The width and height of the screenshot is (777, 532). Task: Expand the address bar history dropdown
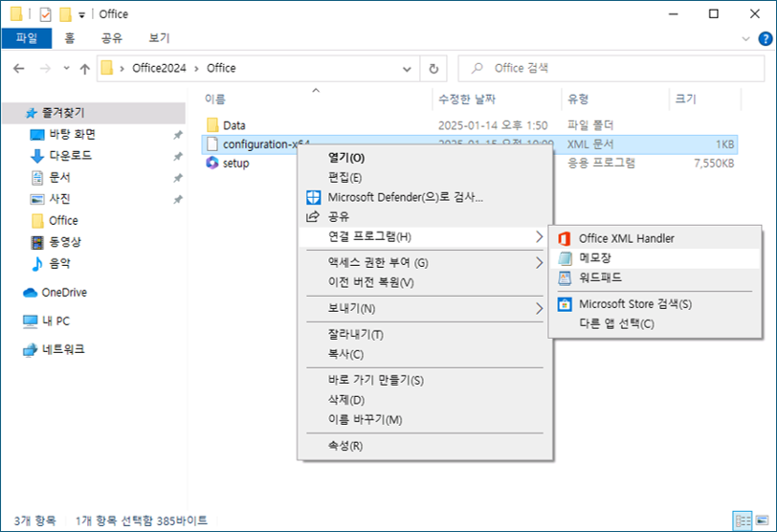[407, 69]
